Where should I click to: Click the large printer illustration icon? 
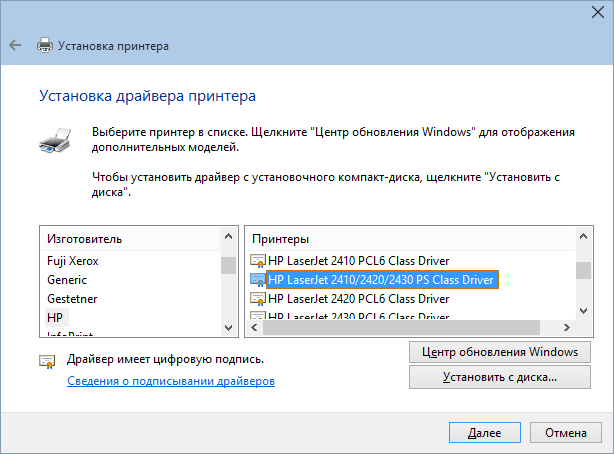[55, 140]
